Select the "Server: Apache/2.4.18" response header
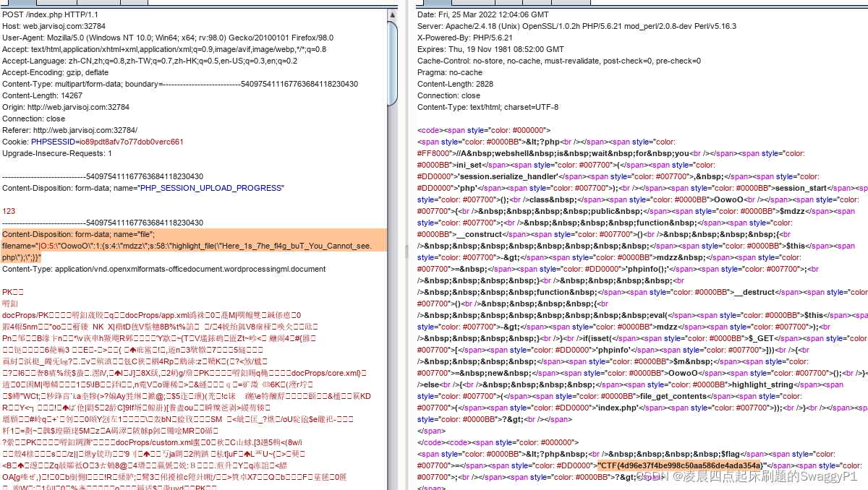Screen dimensions: 868x490 pyautogui.click(x=576, y=26)
